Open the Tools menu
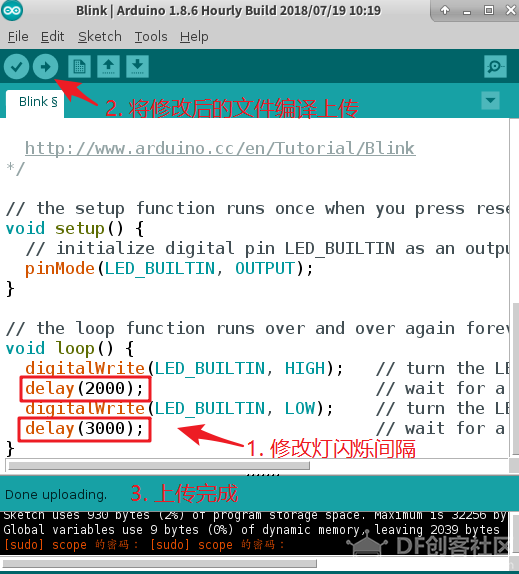This screenshot has width=519, height=574. coord(151,37)
